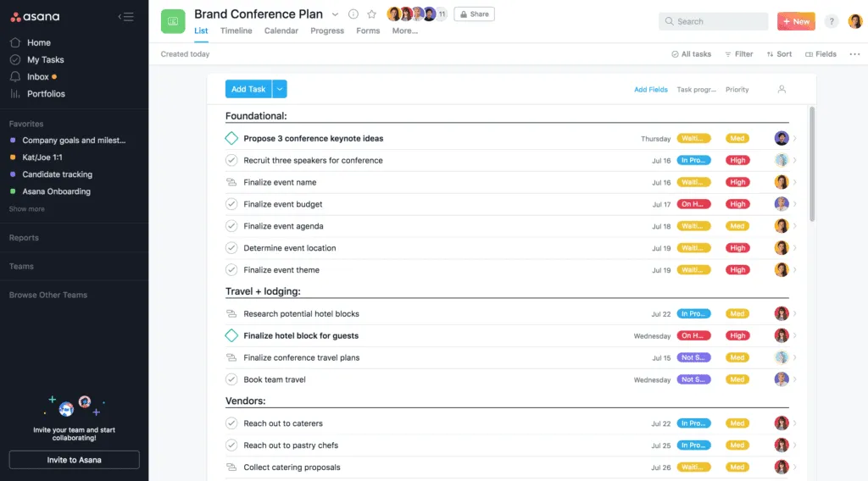
Task: Open the Inbox bell icon
Action: click(15, 77)
